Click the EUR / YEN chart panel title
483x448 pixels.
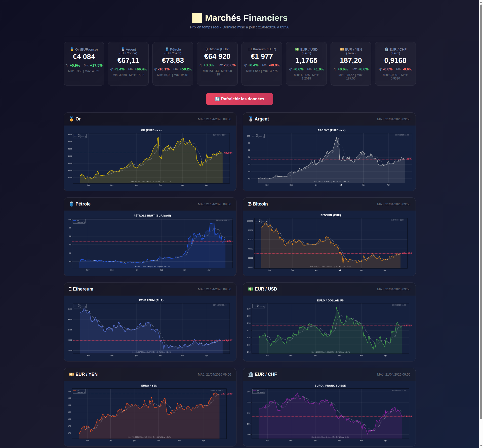[x=86, y=374]
